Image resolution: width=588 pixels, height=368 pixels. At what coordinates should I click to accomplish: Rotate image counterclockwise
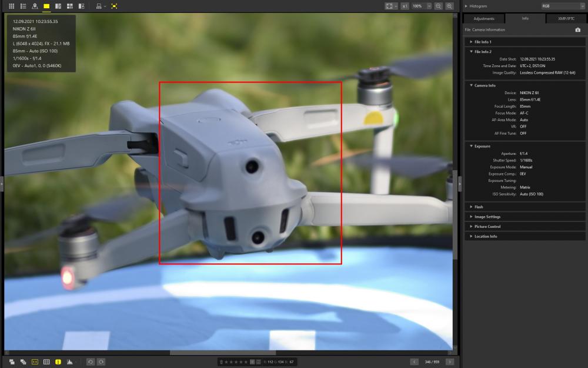coord(91,362)
